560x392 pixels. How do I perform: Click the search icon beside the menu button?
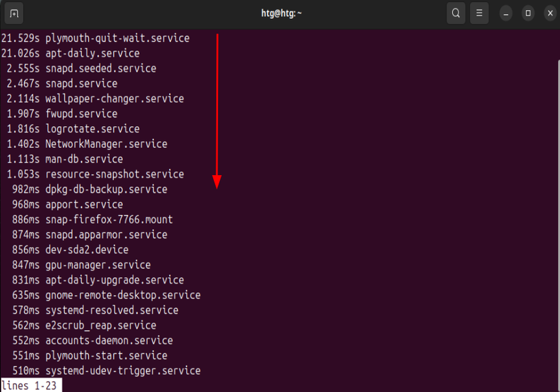[x=455, y=12]
